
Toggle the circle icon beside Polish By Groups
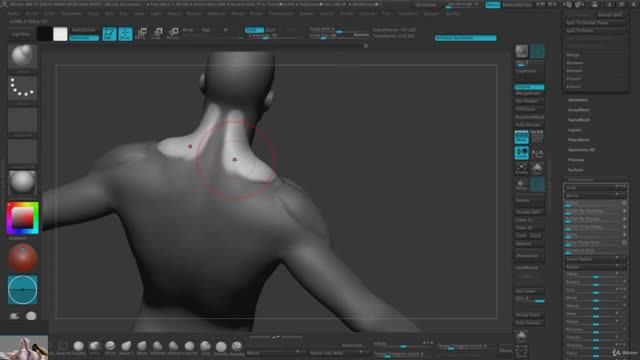pos(624,219)
